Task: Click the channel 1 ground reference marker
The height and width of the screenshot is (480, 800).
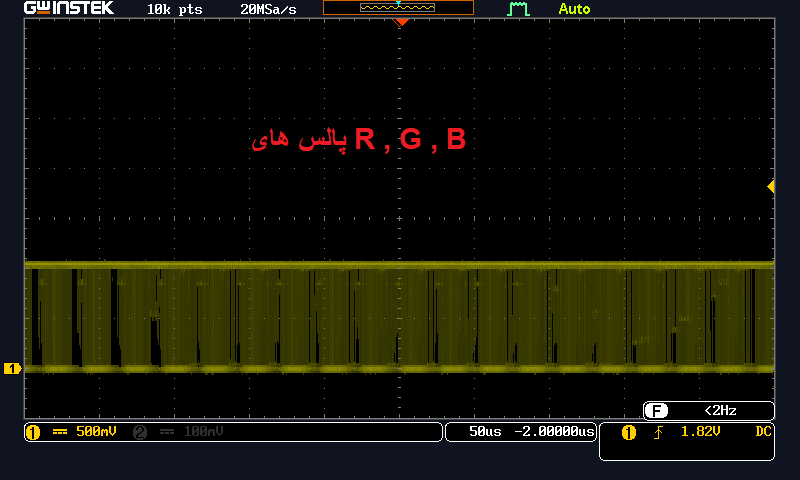Action: pos(12,368)
